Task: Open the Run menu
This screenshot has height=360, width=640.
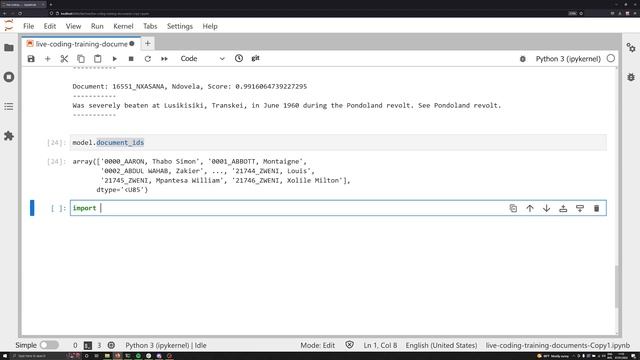Action: pos(97,26)
